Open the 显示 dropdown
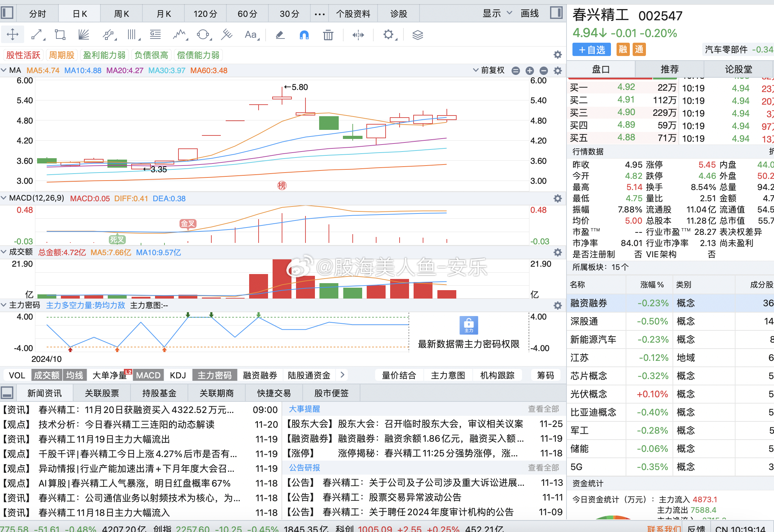The image size is (774, 532). pos(498,13)
